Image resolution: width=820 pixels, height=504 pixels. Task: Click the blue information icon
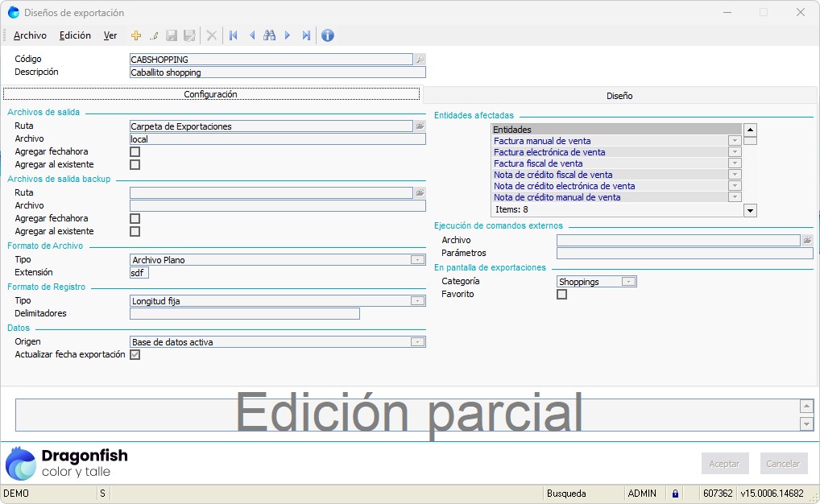coord(328,35)
